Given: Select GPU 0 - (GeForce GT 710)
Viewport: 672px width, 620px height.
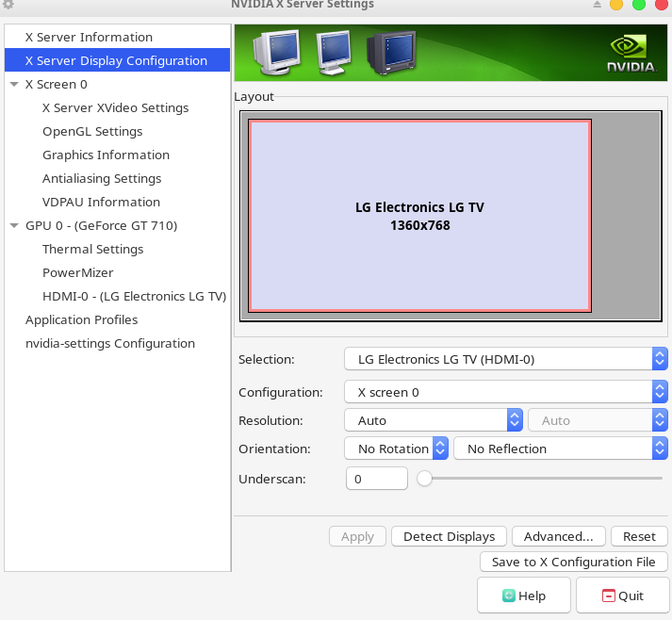Looking at the screenshot, I should point(101,226).
